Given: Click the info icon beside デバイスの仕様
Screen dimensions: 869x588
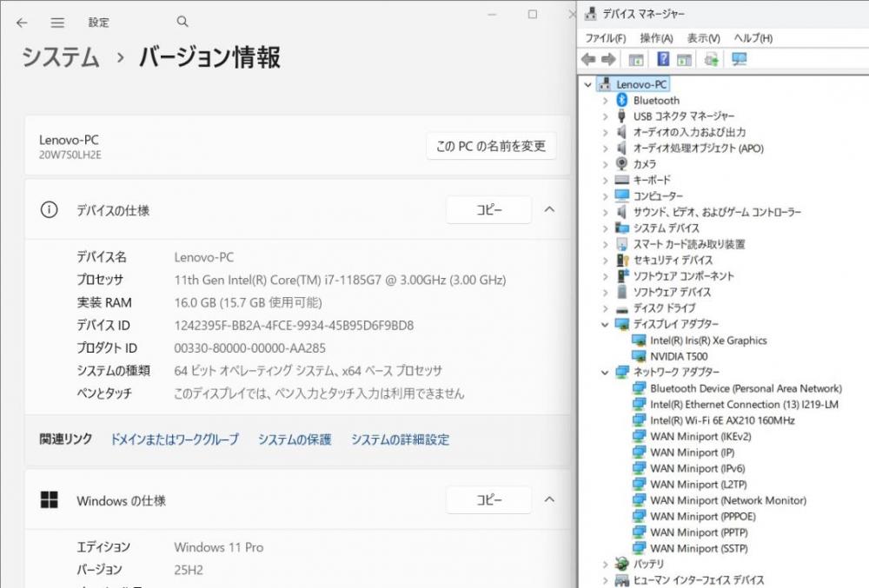Looking at the screenshot, I should (x=50, y=210).
